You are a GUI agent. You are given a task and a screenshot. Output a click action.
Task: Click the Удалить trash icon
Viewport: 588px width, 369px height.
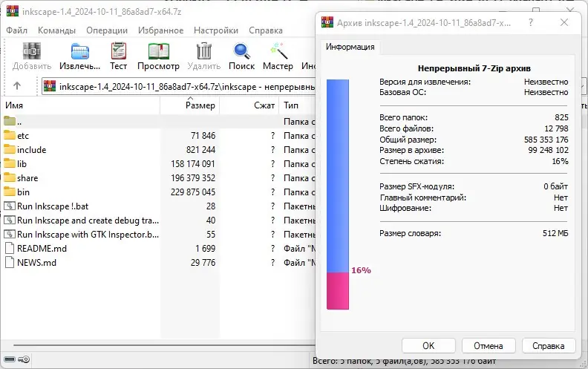click(x=204, y=51)
